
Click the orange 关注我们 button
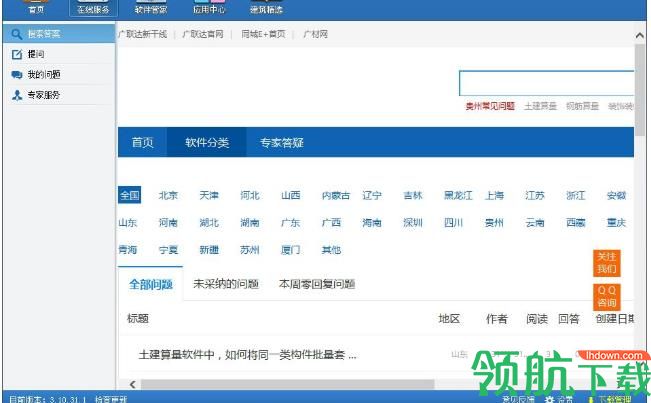coord(607,263)
